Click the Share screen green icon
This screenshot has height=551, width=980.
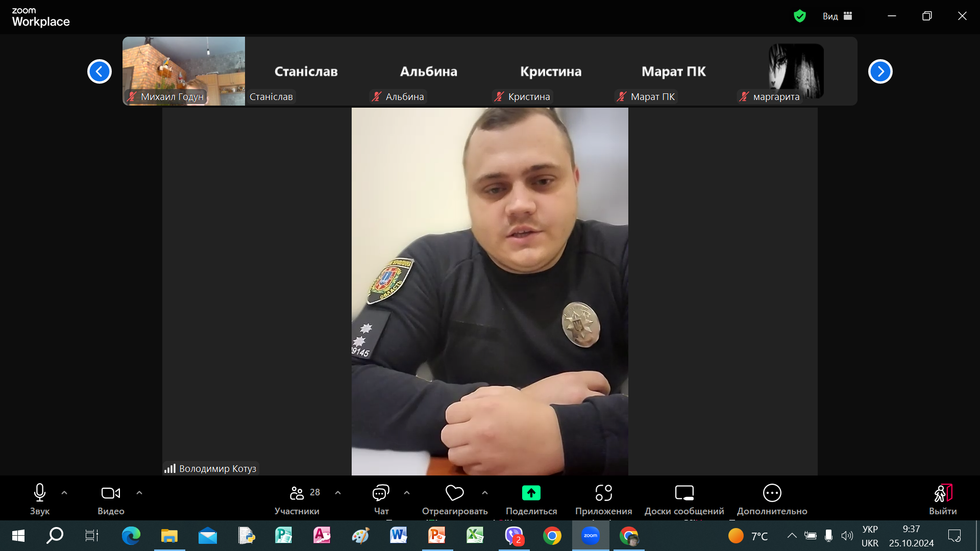coord(531,493)
